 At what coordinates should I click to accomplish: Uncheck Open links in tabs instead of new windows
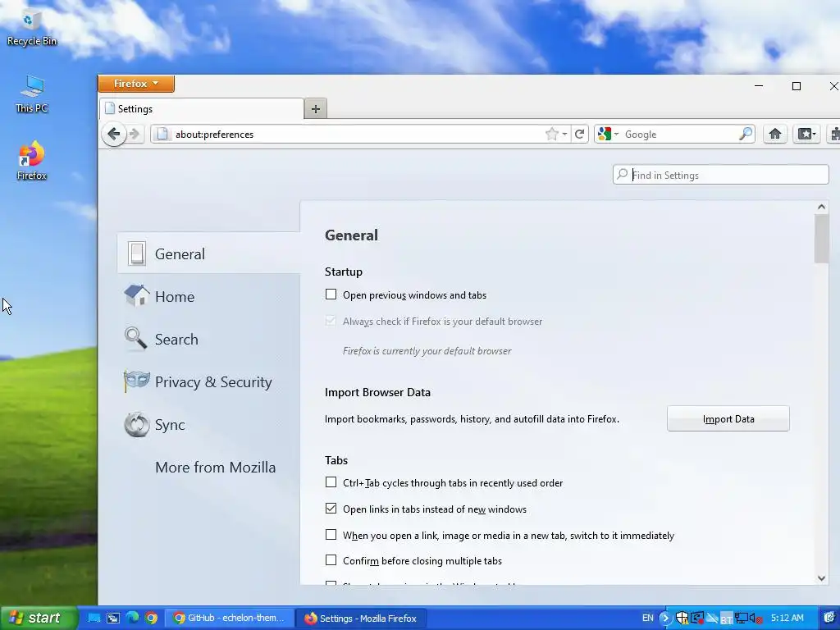click(331, 509)
